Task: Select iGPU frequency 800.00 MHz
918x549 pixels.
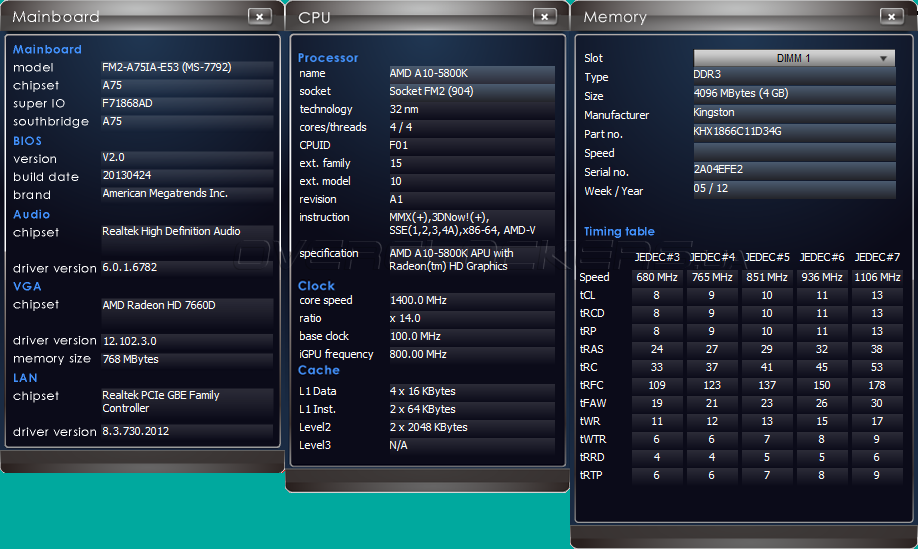Action: (471, 354)
